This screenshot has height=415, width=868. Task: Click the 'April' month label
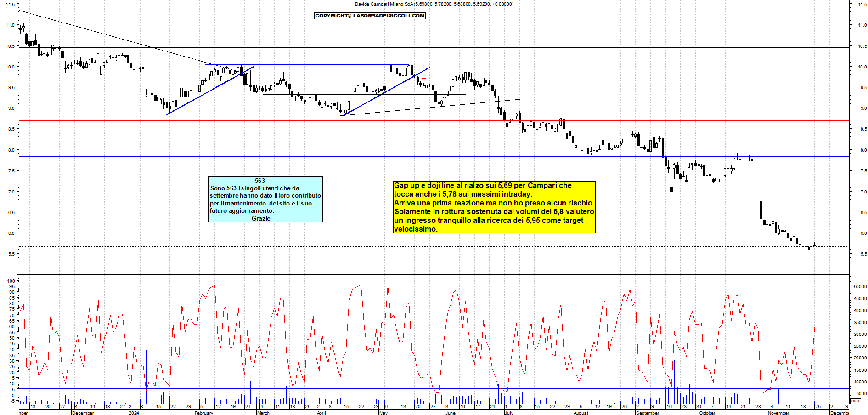[321, 413]
